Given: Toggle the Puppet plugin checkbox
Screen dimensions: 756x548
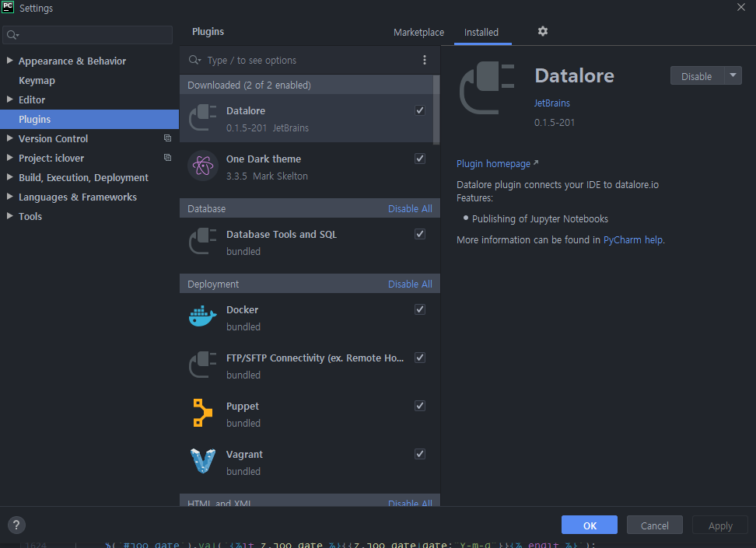Looking at the screenshot, I should [x=420, y=406].
